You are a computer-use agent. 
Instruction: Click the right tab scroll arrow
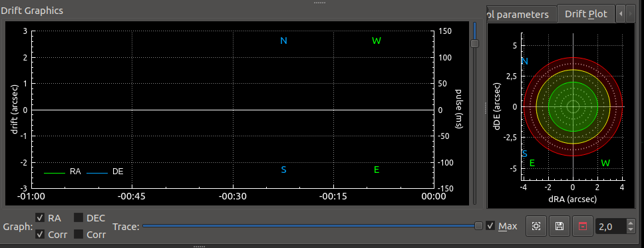click(631, 14)
